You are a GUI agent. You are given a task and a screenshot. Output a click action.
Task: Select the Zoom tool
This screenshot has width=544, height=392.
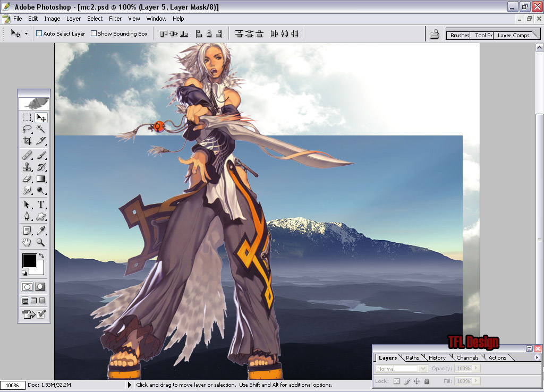(x=41, y=242)
